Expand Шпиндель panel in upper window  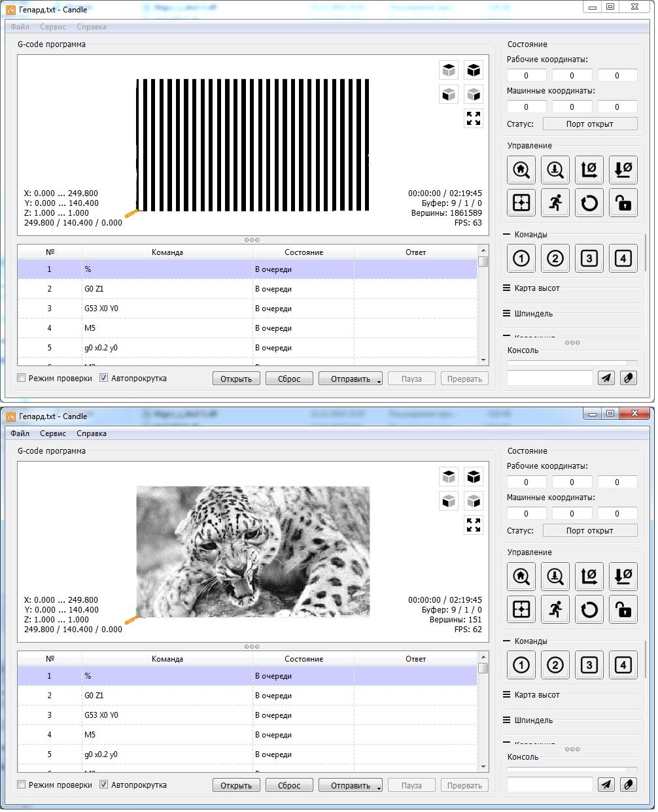click(x=506, y=313)
